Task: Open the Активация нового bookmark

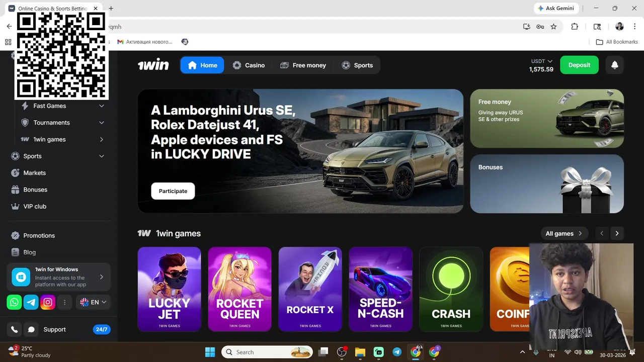Action: 145,42
